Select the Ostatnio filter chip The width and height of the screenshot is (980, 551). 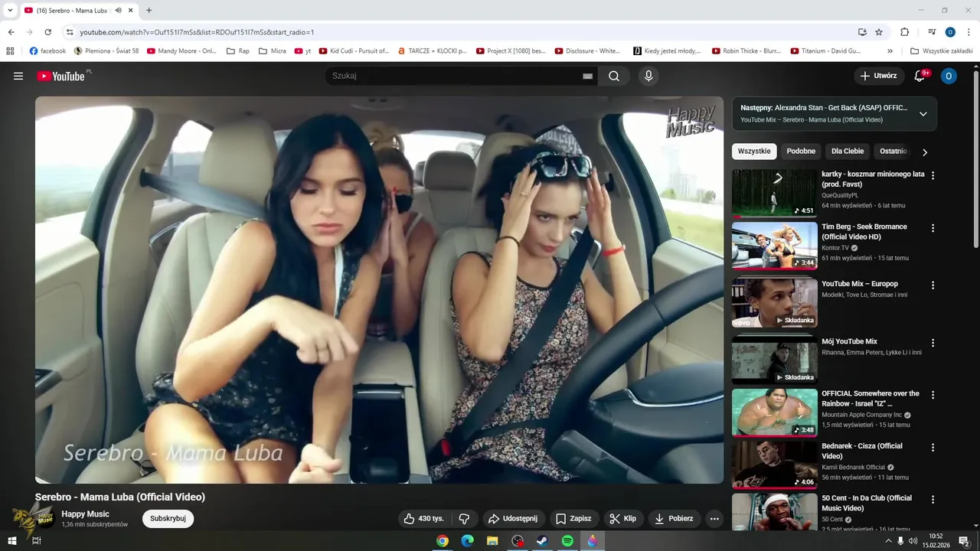tap(893, 152)
